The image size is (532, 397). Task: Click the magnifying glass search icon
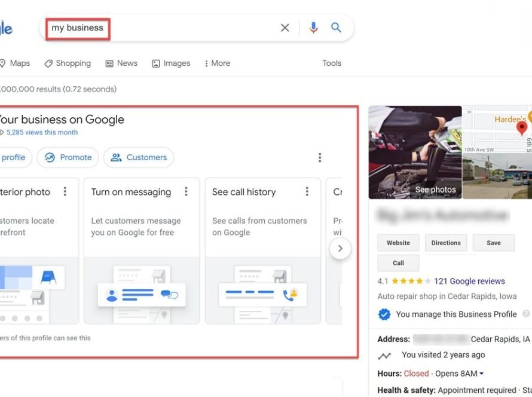tap(336, 28)
